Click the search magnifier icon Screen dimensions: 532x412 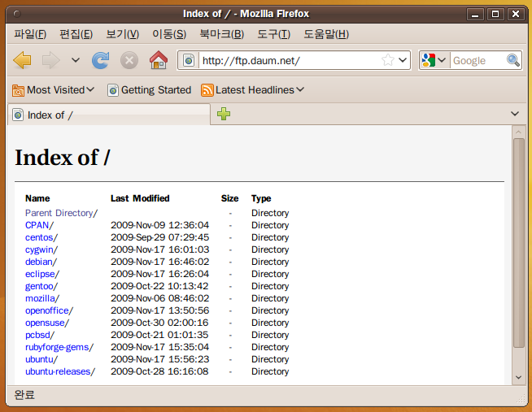click(513, 60)
